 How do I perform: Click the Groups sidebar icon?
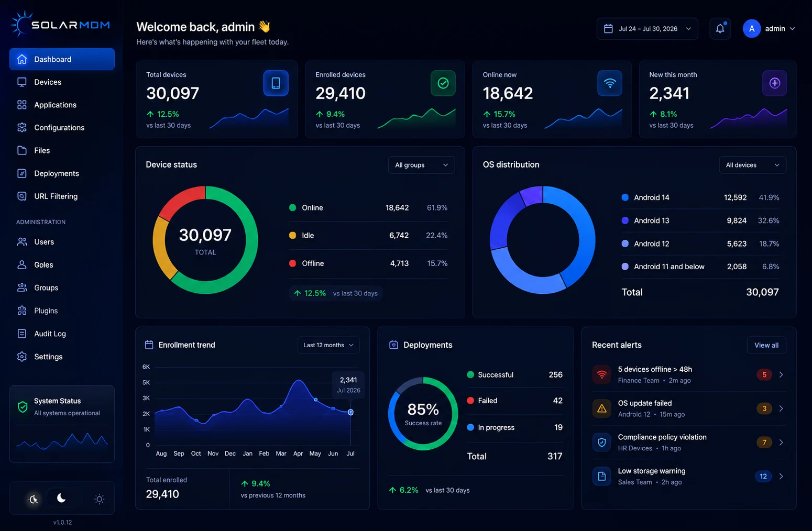(22, 287)
